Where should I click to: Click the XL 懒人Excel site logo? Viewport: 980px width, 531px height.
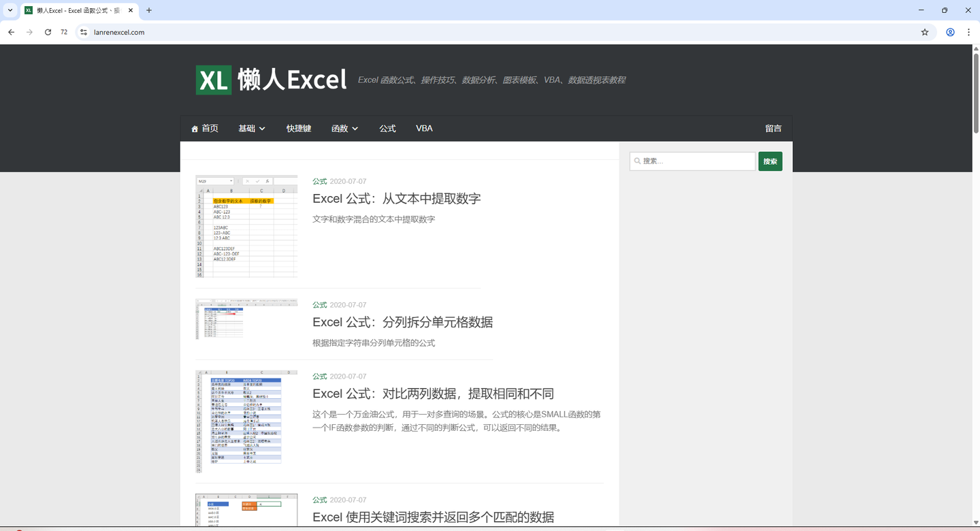tap(271, 80)
